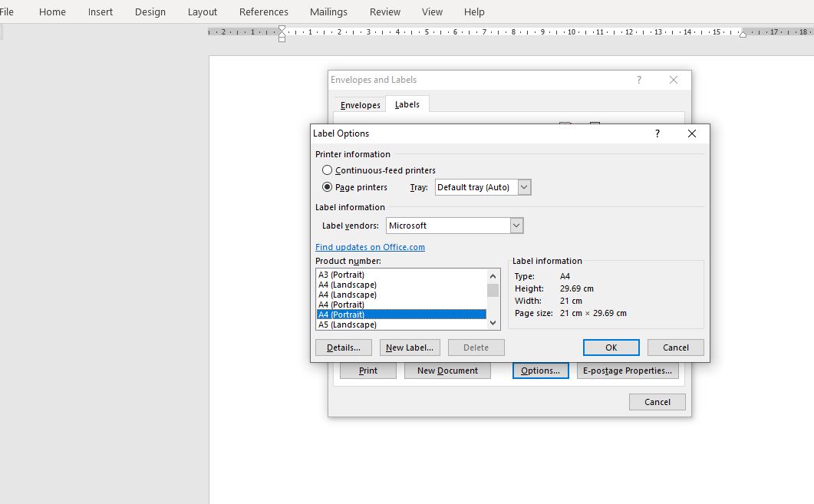Click Print in Envelopes and Labels
Screen dimensions: 814x504
[x=368, y=371]
